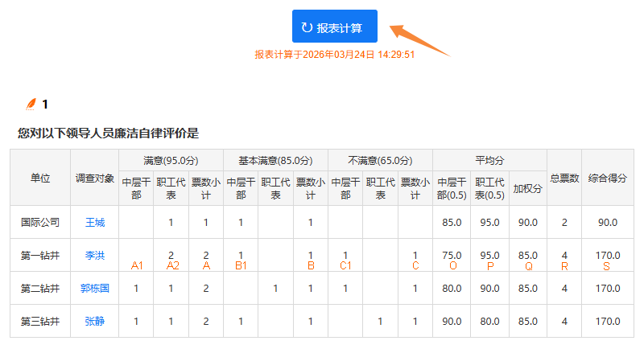The image size is (644, 353).
Task: Select the 国际公司 unit cell
Action: point(40,223)
